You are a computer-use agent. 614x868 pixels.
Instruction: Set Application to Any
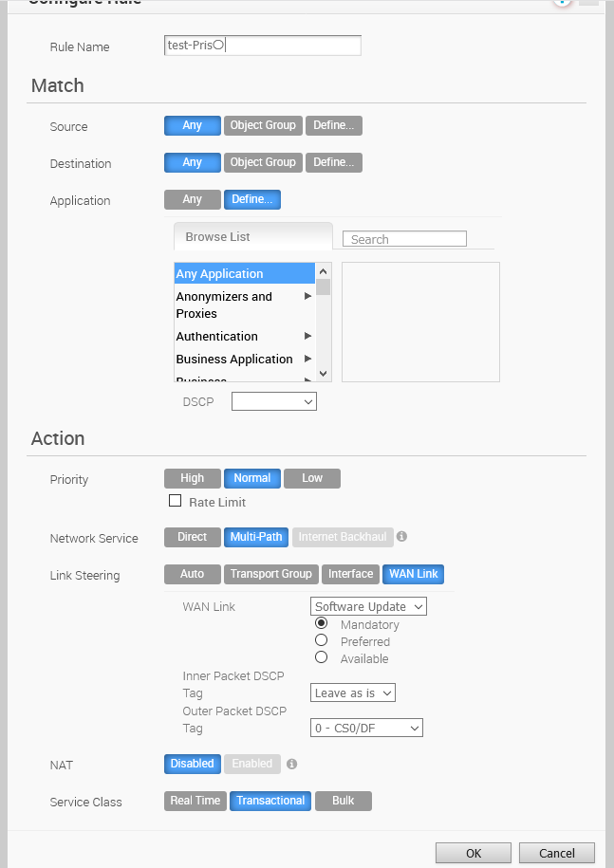click(x=192, y=200)
